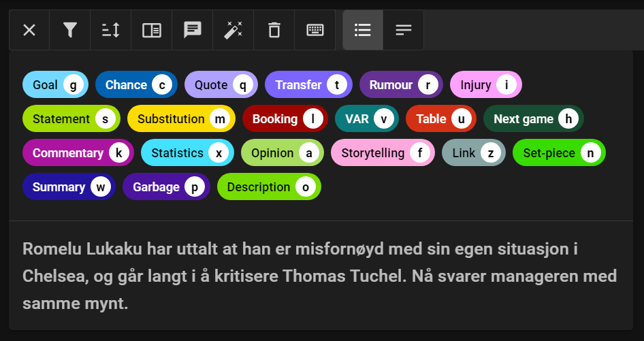Image resolution: width=644 pixels, height=341 pixels.
Task: Mark text as Injury
Action: click(486, 84)
